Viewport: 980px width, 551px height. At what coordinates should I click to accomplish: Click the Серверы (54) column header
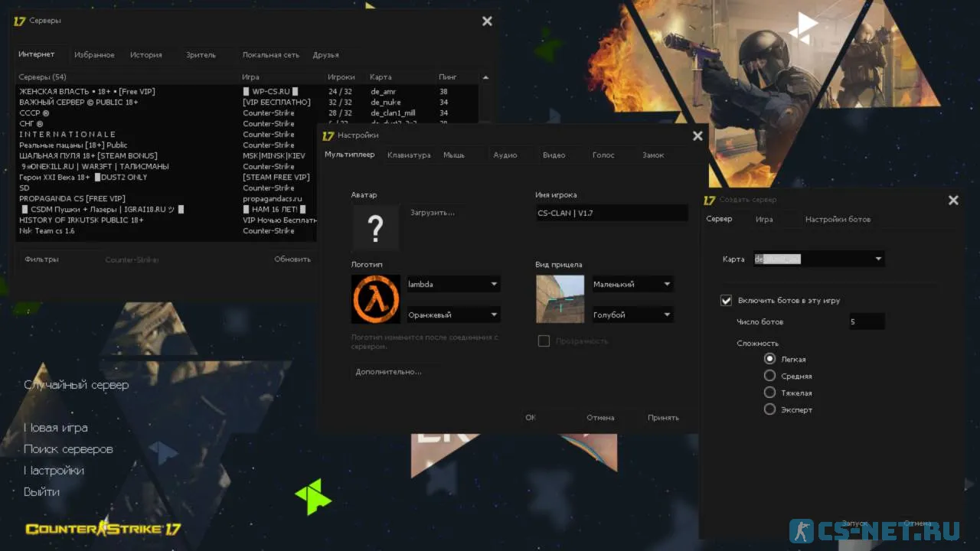(43, 77)
